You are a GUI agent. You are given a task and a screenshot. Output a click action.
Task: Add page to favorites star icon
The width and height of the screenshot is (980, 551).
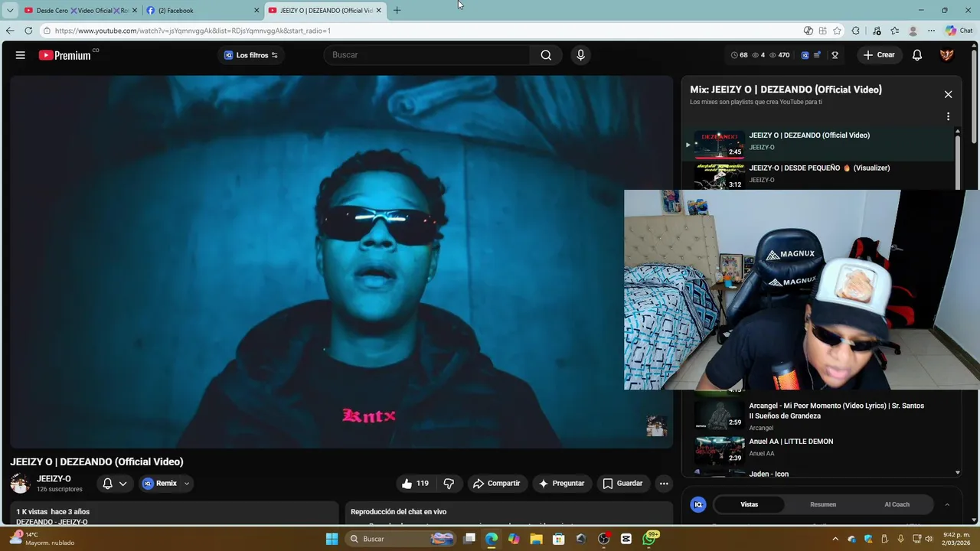[x=837, y=31]
